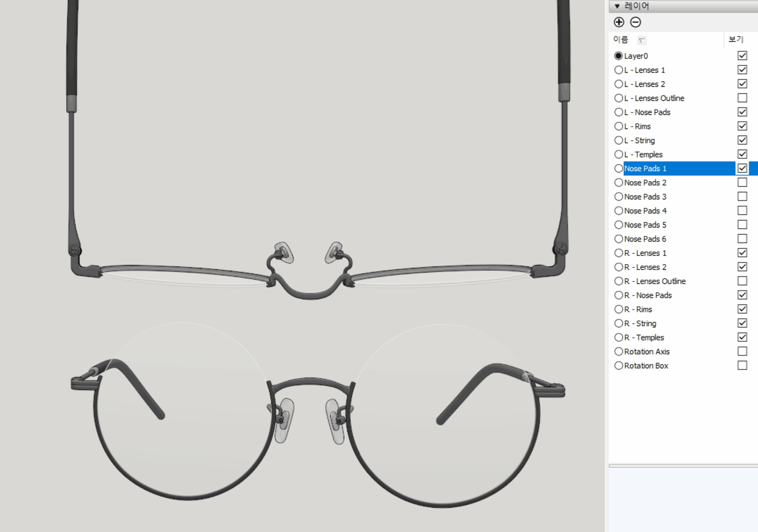Delete selected layer using the minus icon
The width and height of the screenshot is (758, 532).
coord(636,22)
